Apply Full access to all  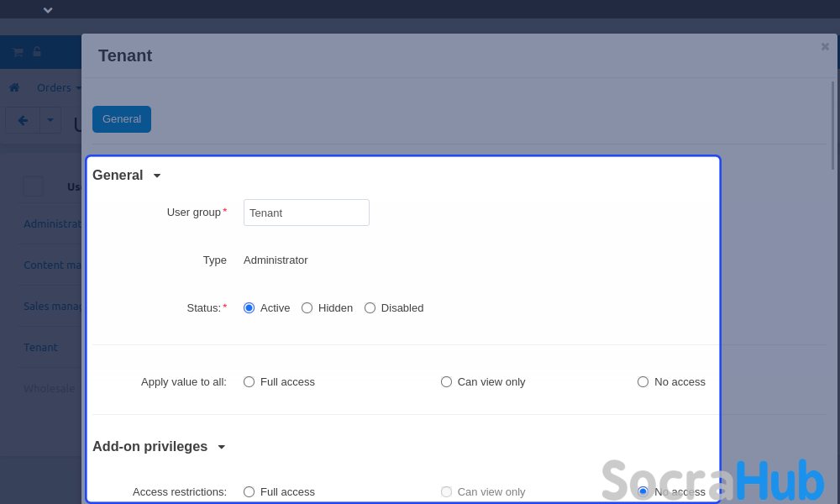pos(249,382)
